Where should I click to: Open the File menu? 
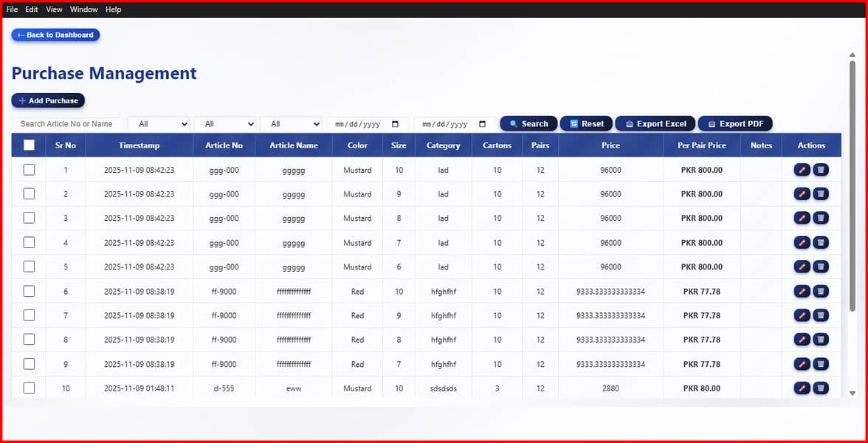(x=11, y=9)
